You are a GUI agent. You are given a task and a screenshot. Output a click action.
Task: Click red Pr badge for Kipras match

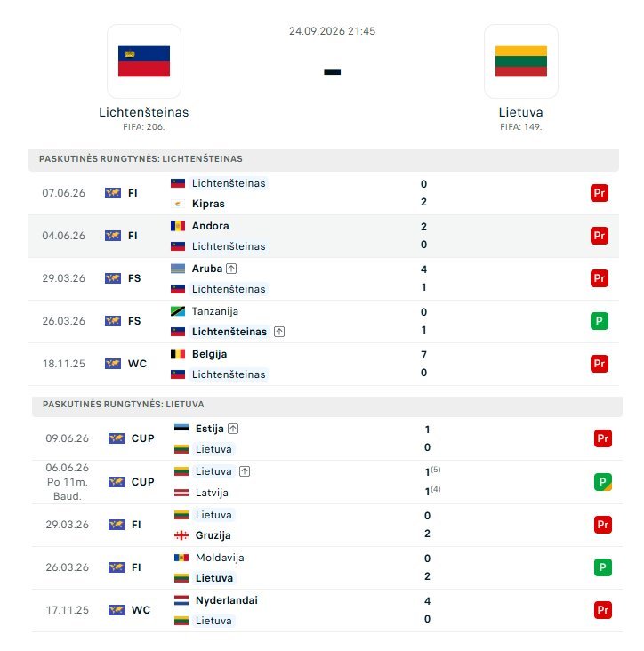[600, 193]
